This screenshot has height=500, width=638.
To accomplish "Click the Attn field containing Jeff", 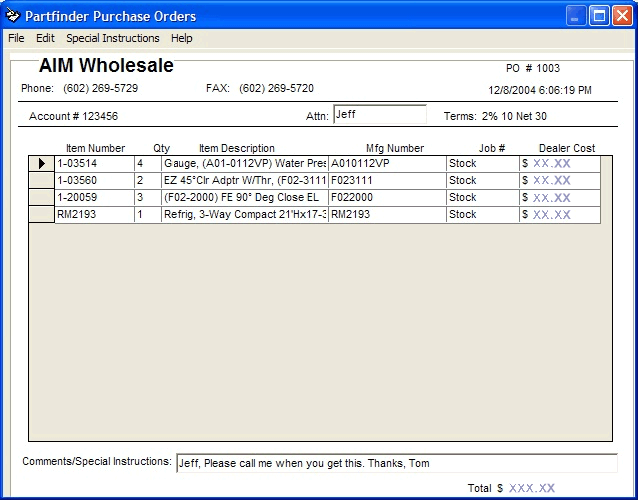I will 380,115.
